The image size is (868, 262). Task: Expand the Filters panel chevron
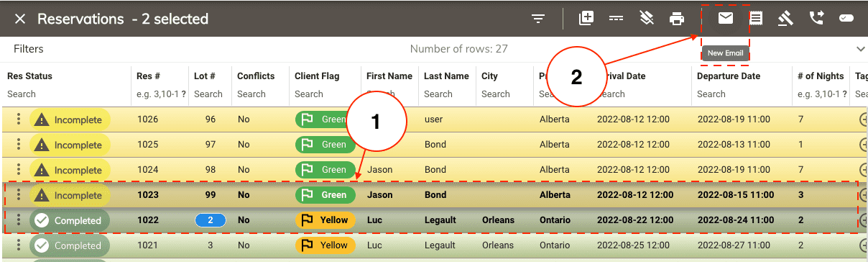tap(861, 49)
